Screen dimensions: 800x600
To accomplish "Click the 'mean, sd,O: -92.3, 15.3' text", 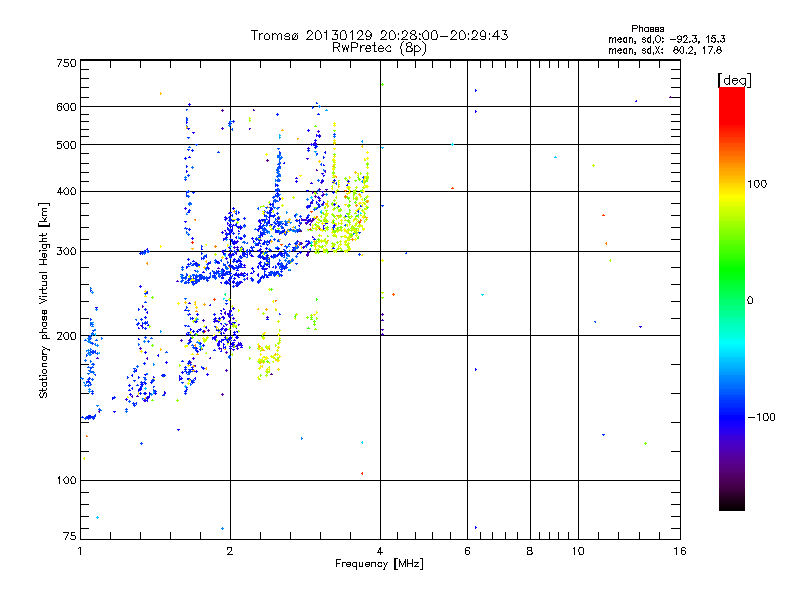I will [666, 39].
